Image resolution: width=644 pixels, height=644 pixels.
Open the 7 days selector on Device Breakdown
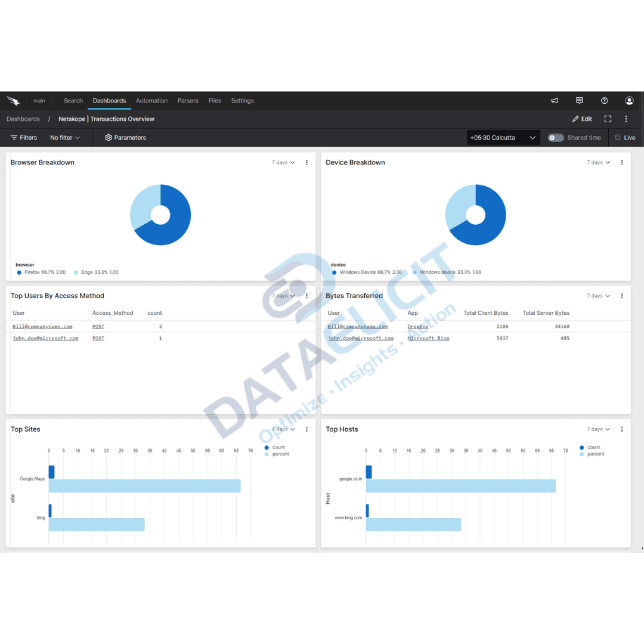[597, 162]
